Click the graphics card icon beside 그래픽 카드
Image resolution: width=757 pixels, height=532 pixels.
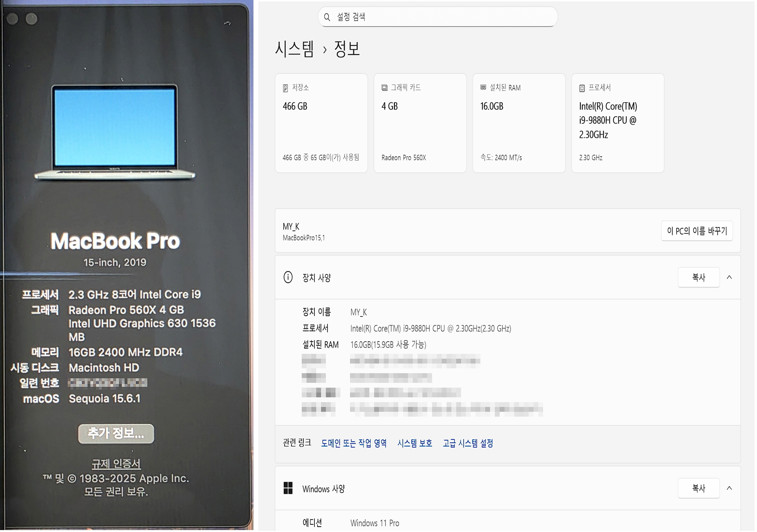384,88
